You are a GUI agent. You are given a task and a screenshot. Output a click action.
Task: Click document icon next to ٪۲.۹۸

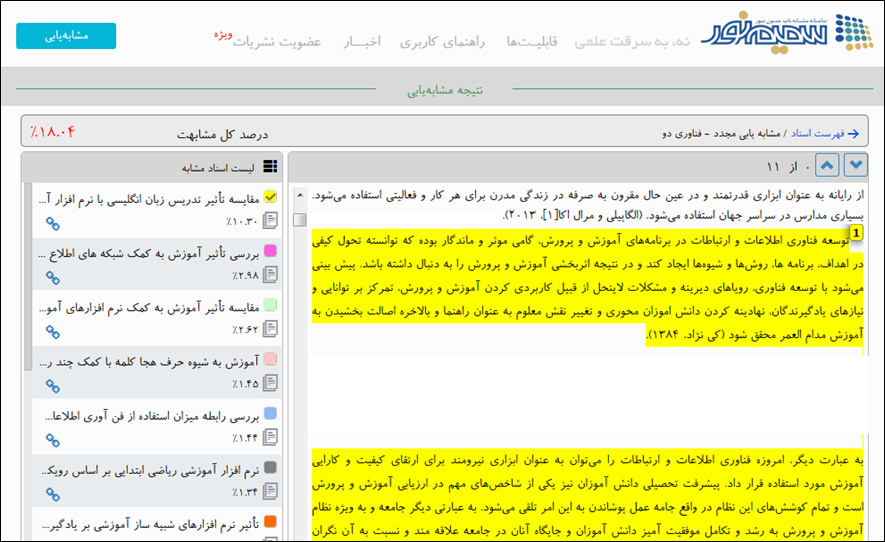(x=270, y=274)
